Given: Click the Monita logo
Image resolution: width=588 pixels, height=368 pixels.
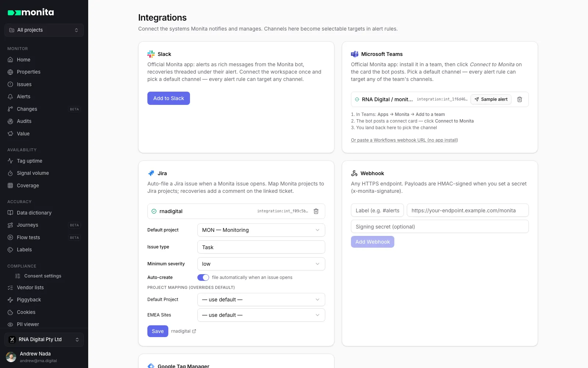Looking at the screenshot, I should (x=31, y=13).
